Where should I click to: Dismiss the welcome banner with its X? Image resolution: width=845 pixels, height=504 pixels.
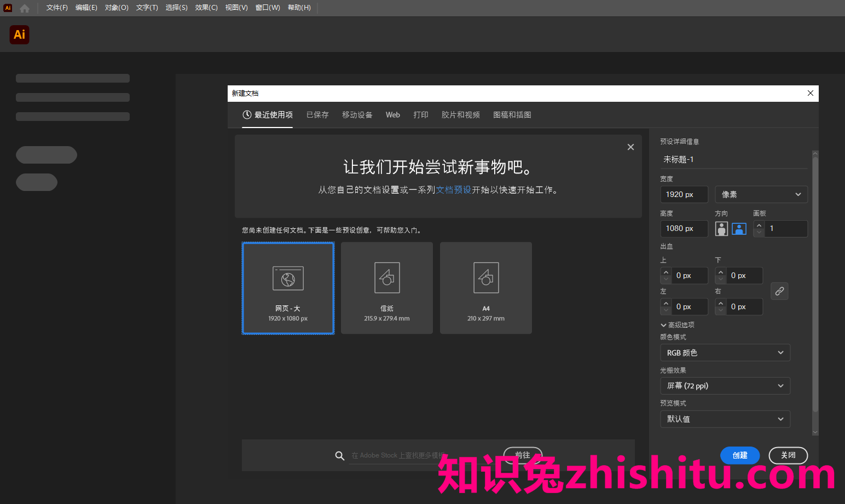point(630,147)
